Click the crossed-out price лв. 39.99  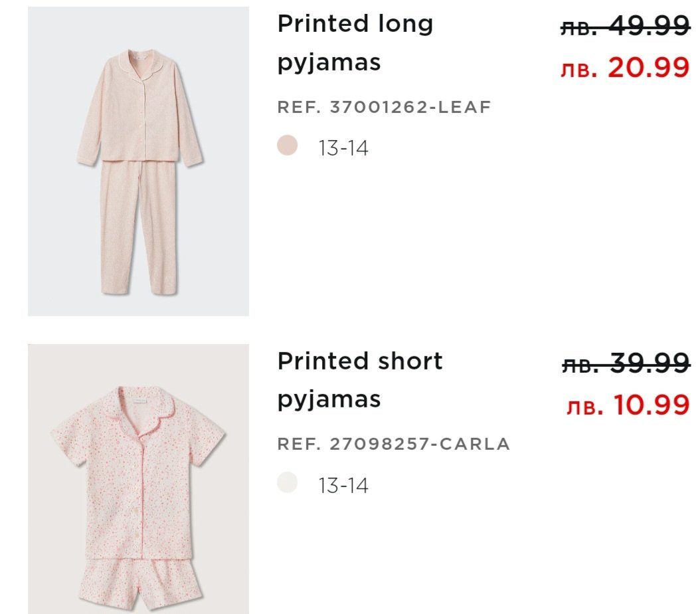click(x=626, y=364)
